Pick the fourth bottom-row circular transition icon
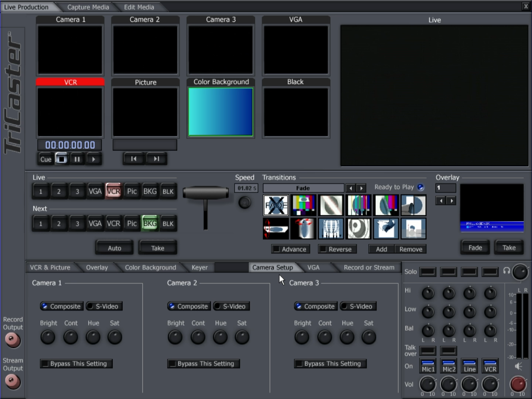This screenshot has height=399, width=532. point(359,228)
